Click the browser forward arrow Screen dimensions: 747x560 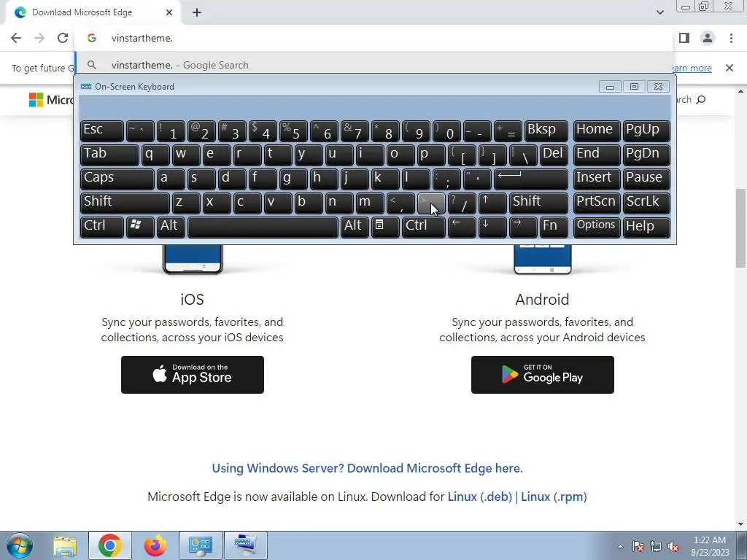(39, 38)
